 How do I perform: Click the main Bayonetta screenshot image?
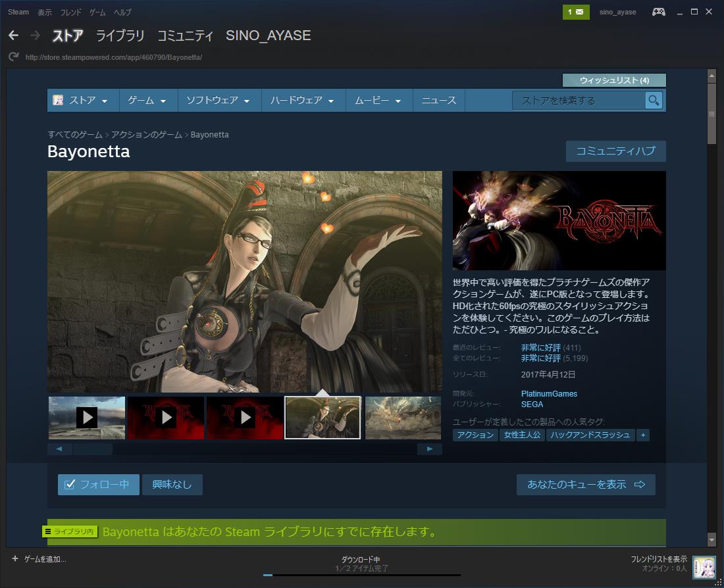point(245,282)
